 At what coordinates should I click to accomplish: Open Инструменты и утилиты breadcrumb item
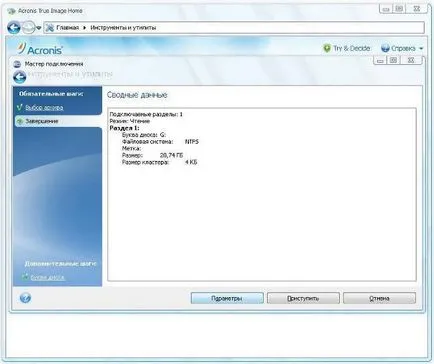123,28
